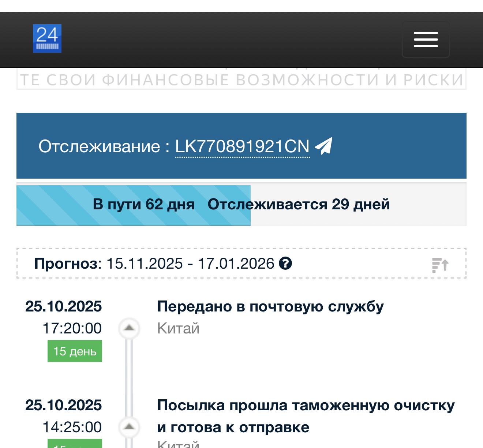Select 'Передано в почтовую службу' event
This screenshot has width=483, height=448.
[270, 306]
